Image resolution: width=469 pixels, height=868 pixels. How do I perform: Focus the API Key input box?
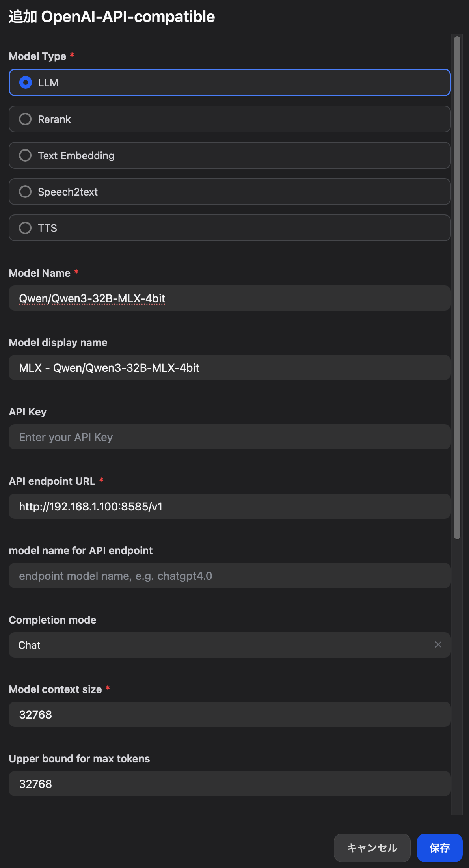(229, 437)
